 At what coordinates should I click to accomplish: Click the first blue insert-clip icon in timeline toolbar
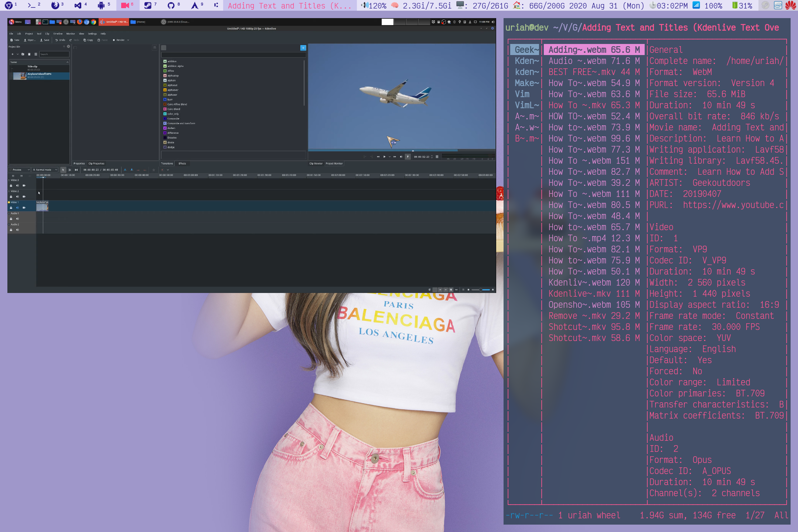coord(125,170)
